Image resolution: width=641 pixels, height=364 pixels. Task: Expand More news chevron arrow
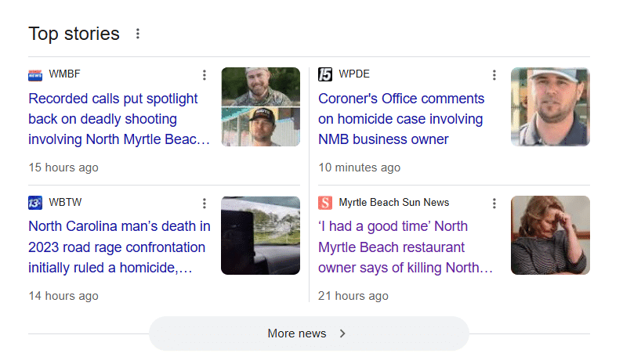(342, 333)
